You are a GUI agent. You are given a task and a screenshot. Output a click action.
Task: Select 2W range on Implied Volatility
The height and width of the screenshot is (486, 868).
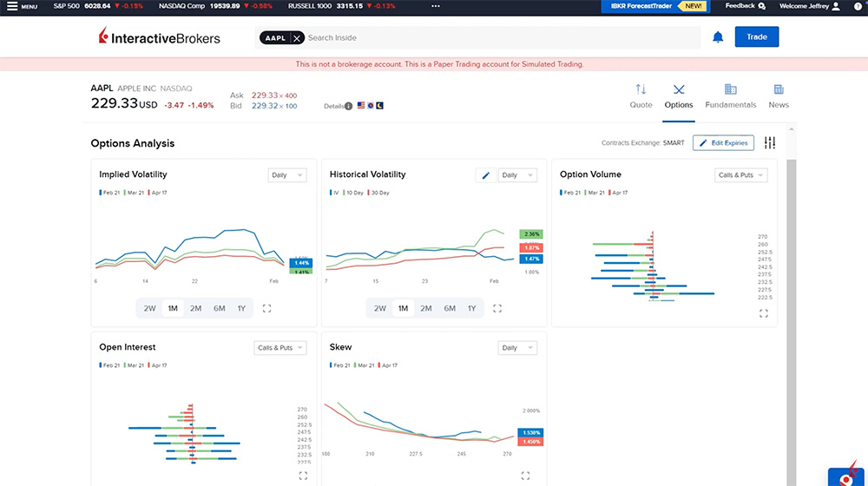[149, 308]
